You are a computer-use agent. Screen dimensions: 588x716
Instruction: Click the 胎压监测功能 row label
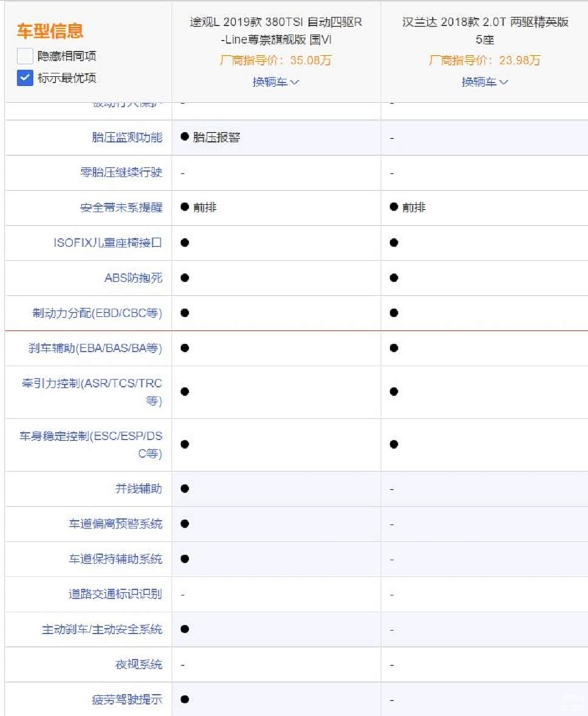(x=127, y=138)
